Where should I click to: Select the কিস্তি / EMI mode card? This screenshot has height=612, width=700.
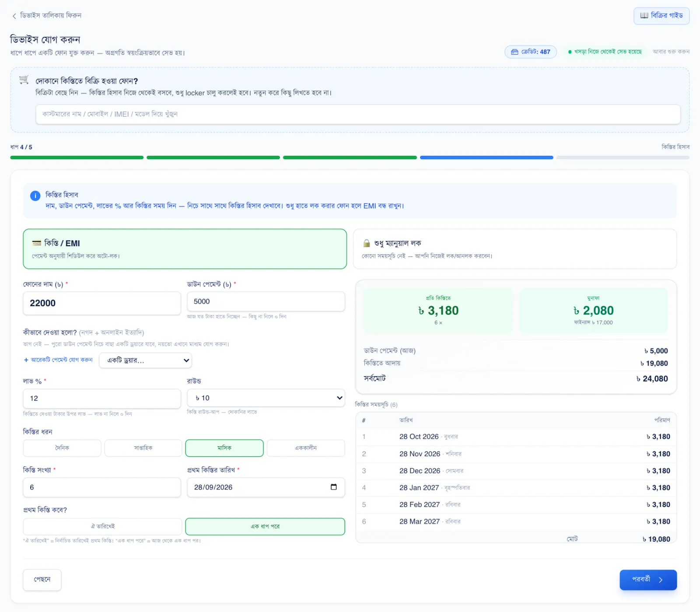point(185,249)
